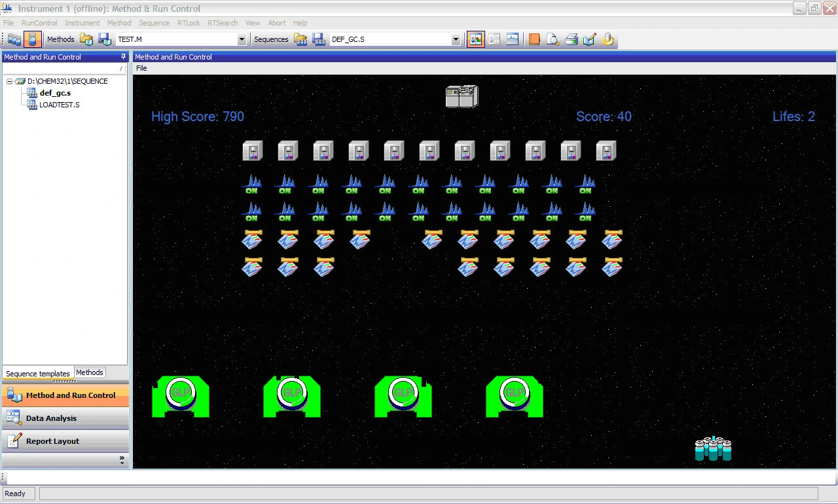Viewport: 838px width, 504px height.
Task: Click the instrument mothership icon at top of game
Action: click(x=462, y=96)
